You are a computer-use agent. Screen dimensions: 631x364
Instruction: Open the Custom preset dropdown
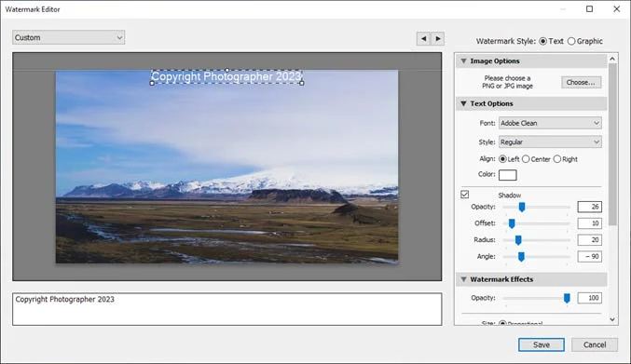pos(68,37)
